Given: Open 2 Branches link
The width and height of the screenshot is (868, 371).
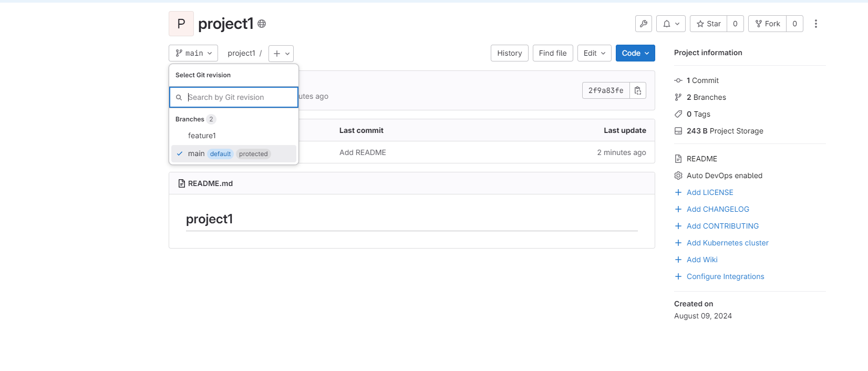Looking at the screenshot, I should coord(706,97).
